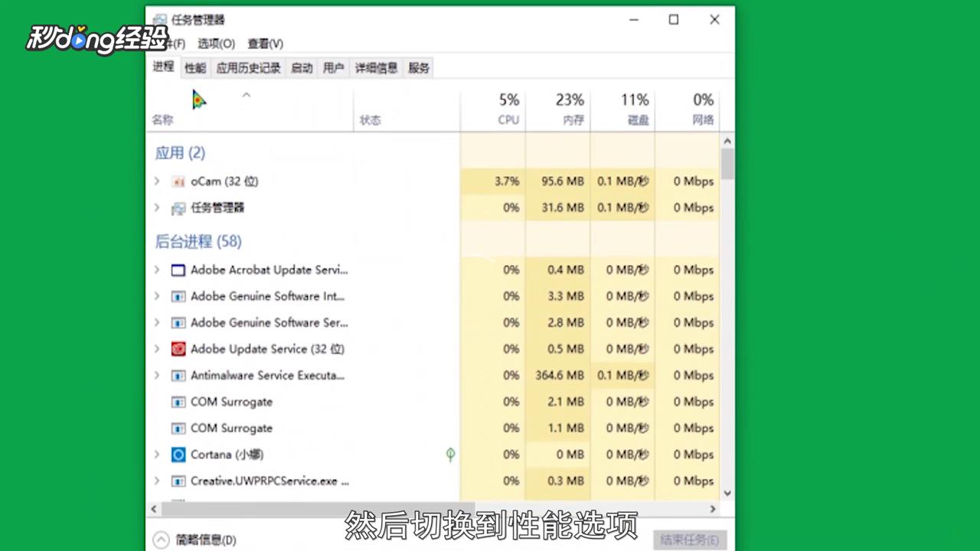Expand the oCam (32 位) process
980x551 pixels.
point(157,181)
